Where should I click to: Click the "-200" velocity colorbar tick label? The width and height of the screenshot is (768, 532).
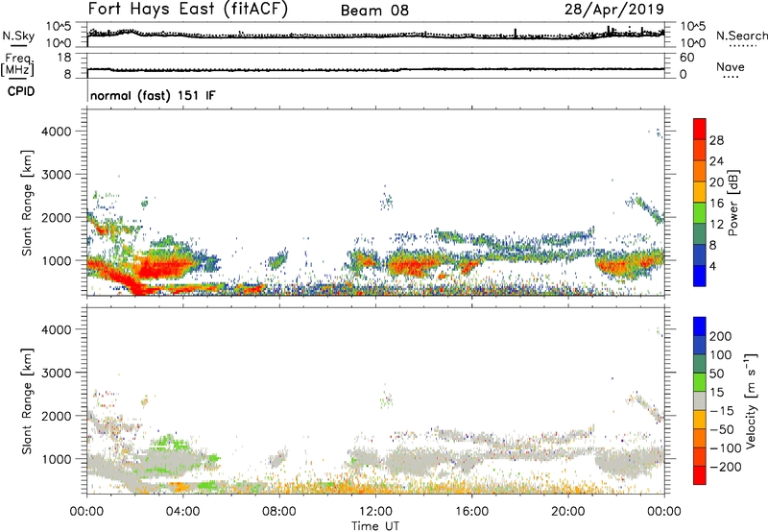[725, 467]
